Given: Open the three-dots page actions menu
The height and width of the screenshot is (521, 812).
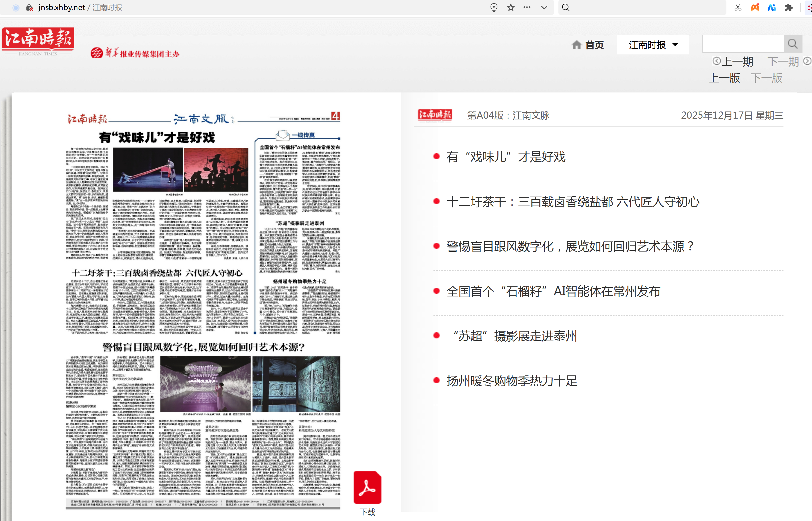Looking at the screenshot, I should (x=527, y=7).
